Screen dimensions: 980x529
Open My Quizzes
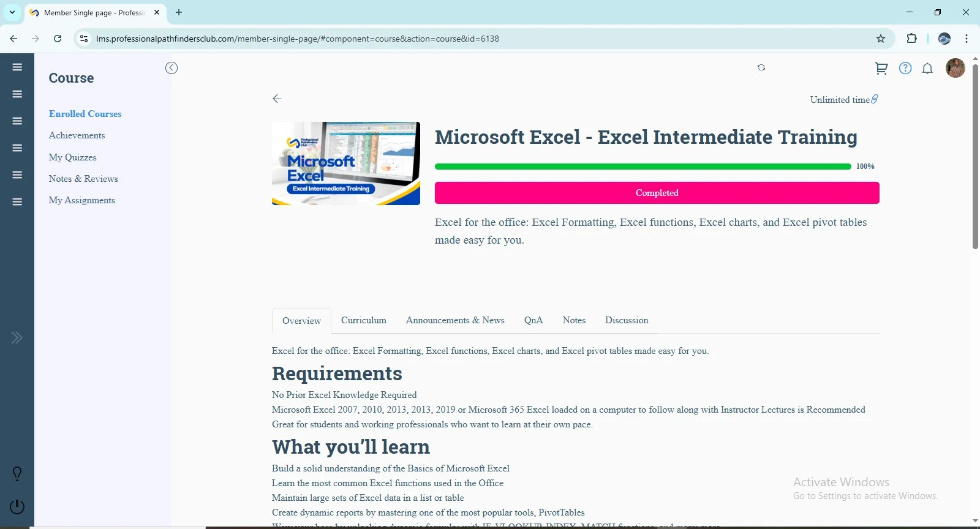[73, 157]
